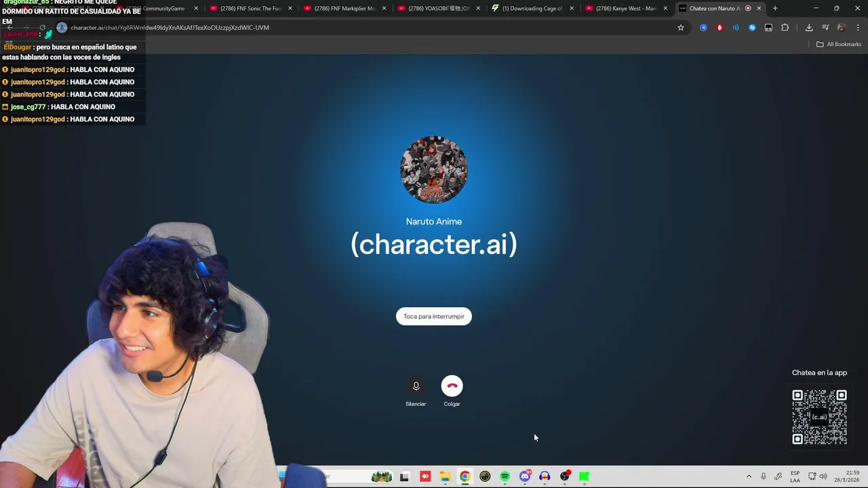The width and height of the screenshot is (868, 488).
Task: Open Google Chrome in the taskbar
Action: [465, 476]
